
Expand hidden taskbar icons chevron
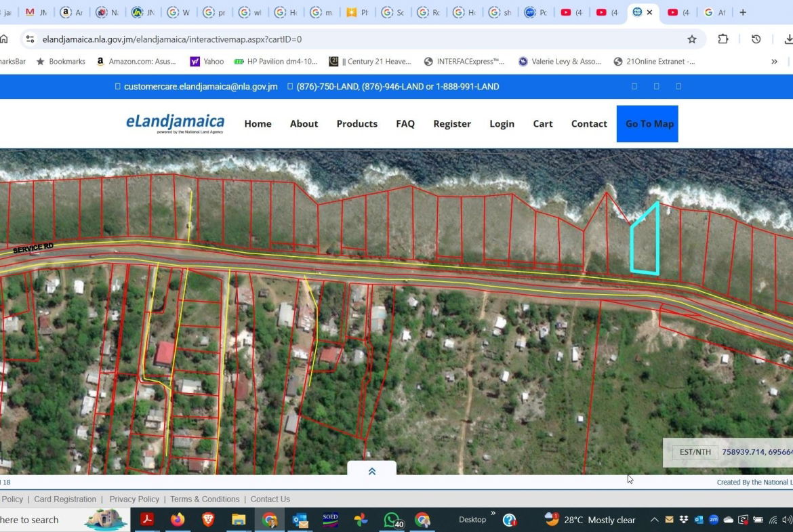[x=654, y=520]
